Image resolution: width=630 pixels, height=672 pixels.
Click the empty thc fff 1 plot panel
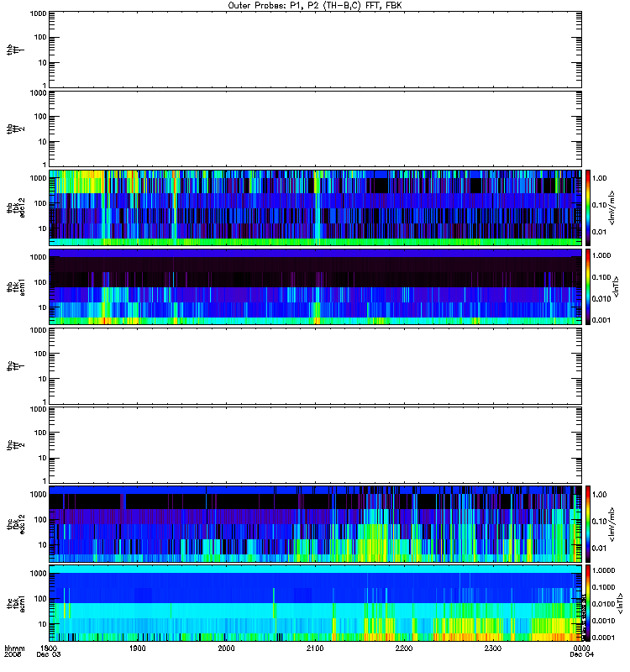coord(316,366)
